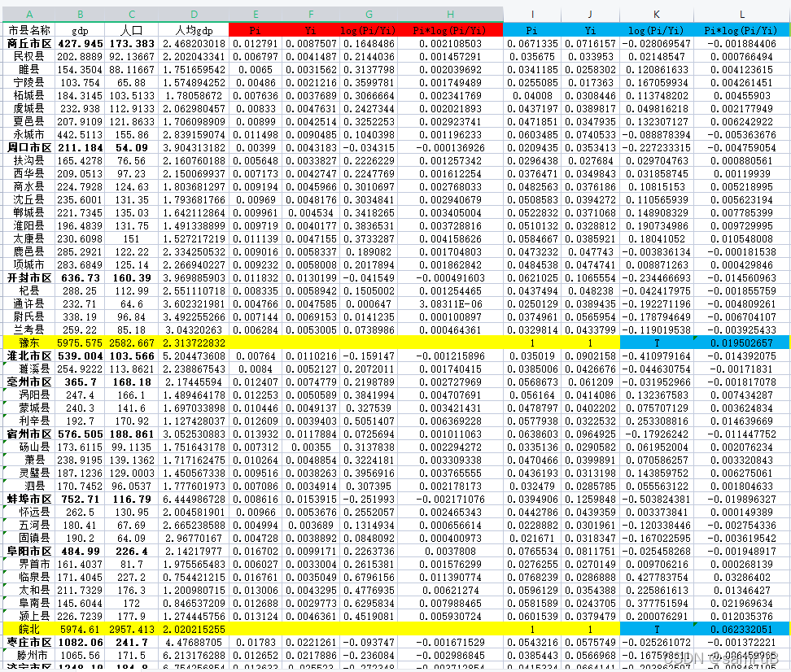This screenshot has height=672, width=791.
Task: Click the value 0.062332051
Action: coord(741,630)
